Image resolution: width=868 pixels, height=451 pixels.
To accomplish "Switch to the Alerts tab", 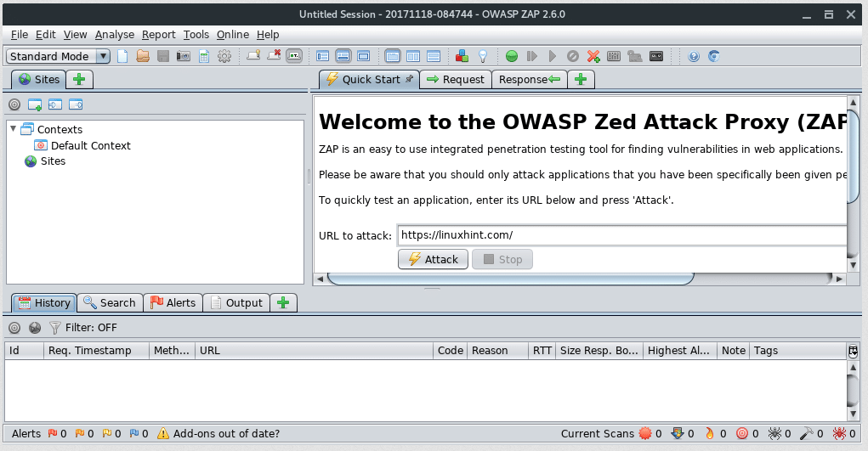I will pyautogui.click(x=173, y=302).
